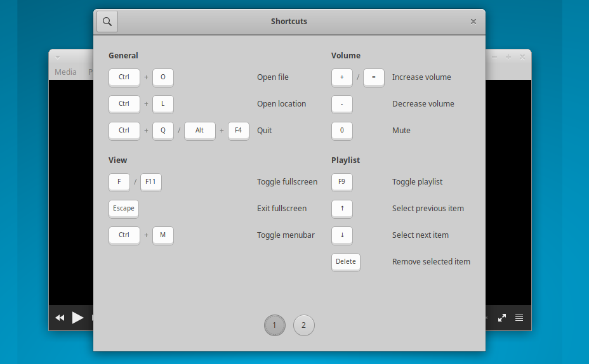Image resolution: width=589 pixels, height=364 pixels.
Task: Click the F11 key cap
Action: [151, 182]
